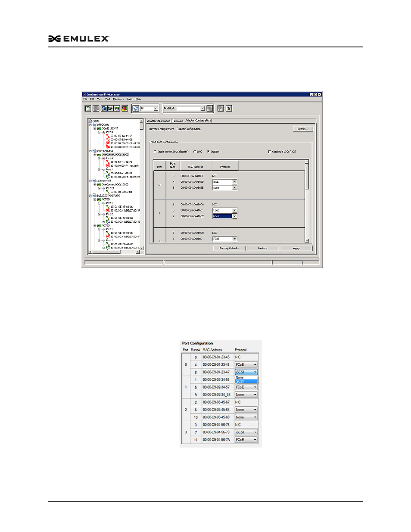Click the MAC Address column header
This screenshot has width=411, height=532.
pyautogui.click(x=196, y=165)
